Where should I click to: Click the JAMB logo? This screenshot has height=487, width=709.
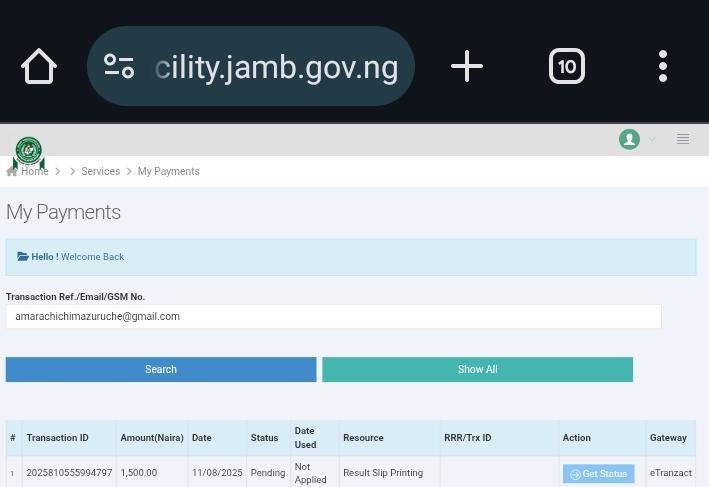coord(28,152)
